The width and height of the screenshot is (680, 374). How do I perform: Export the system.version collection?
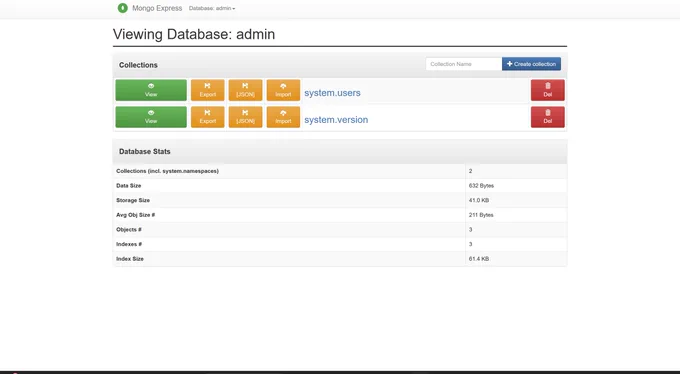click(x=208, y=117)
